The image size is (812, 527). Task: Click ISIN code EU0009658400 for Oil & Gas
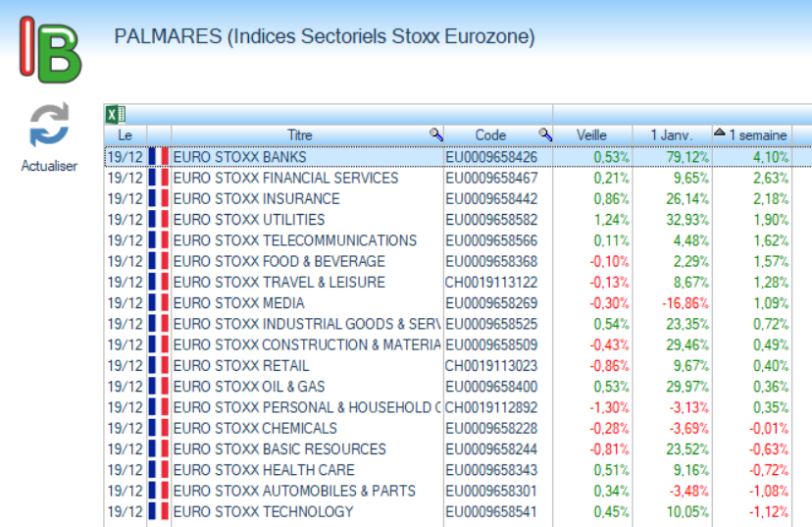click(491, 387)
